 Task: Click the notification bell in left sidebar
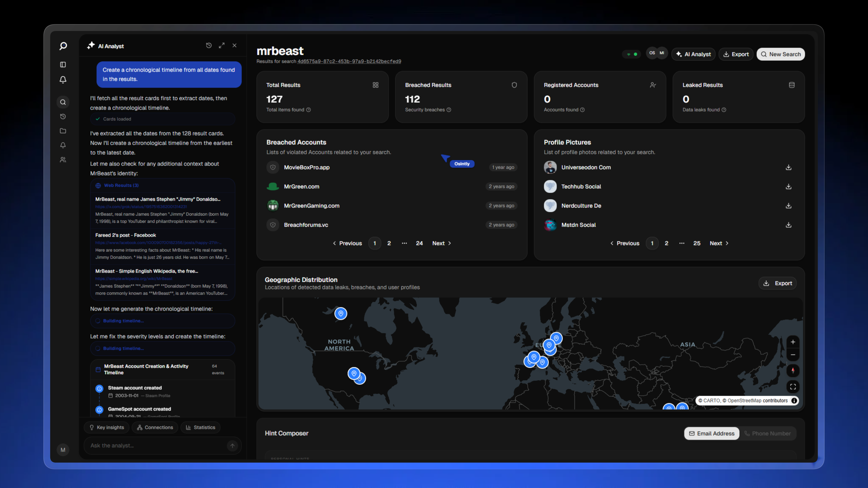(x=63, y=80)
